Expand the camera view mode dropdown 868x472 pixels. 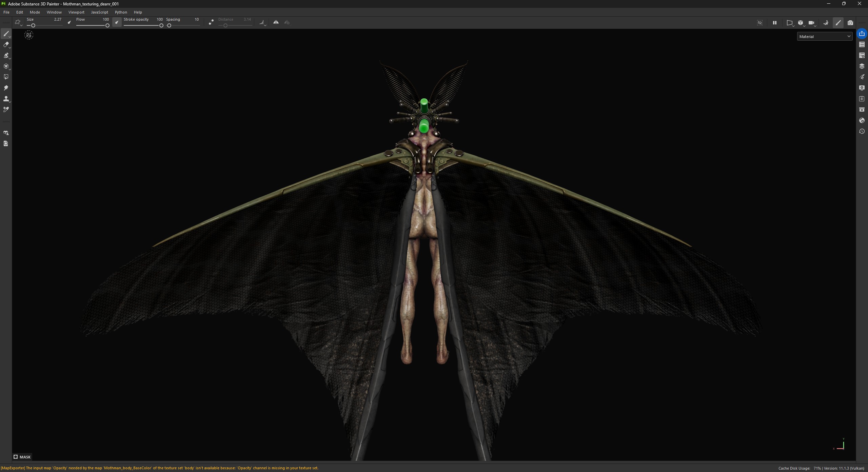click(812, 23)
